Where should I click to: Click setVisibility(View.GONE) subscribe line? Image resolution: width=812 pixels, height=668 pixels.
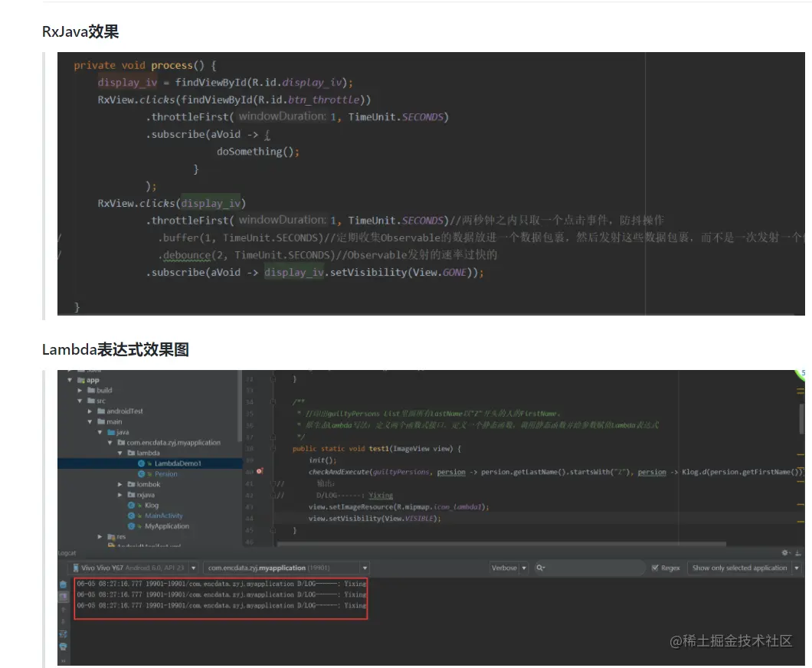point(315,273)
